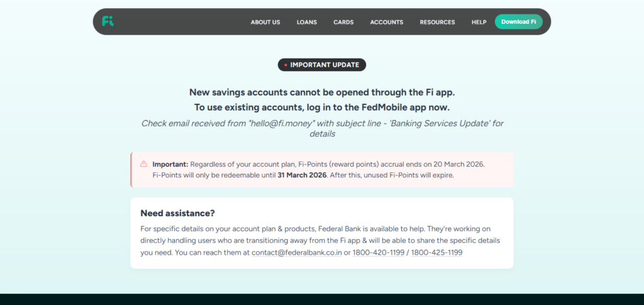Expand the Resources navigation menu
This screenshot has width=644, height=305.
437,22
